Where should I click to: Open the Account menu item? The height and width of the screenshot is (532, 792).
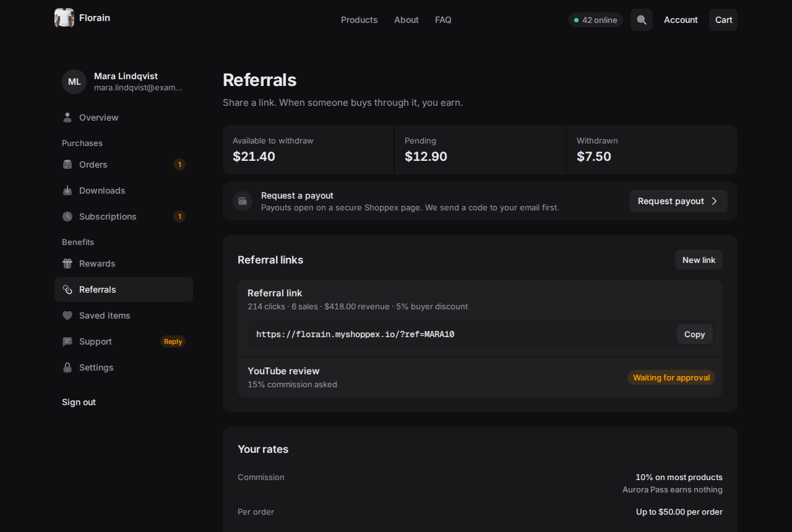coord(681,20)
